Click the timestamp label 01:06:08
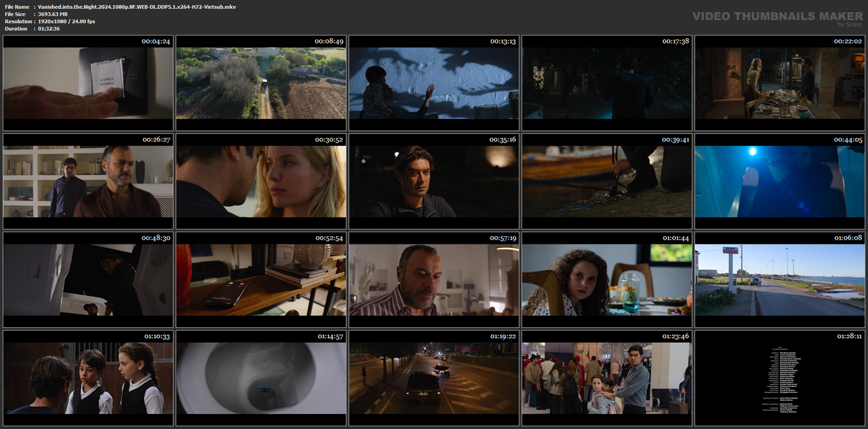Viewport: 868px width, 429px height. [x=848, y=238]
